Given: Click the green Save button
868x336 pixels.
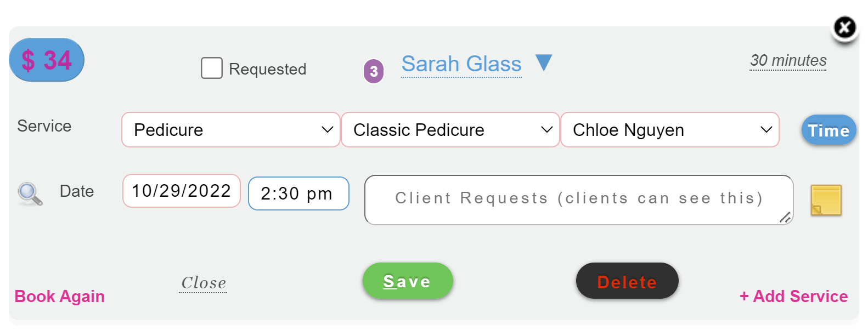Looking at the screenshot, I should 408,281.
